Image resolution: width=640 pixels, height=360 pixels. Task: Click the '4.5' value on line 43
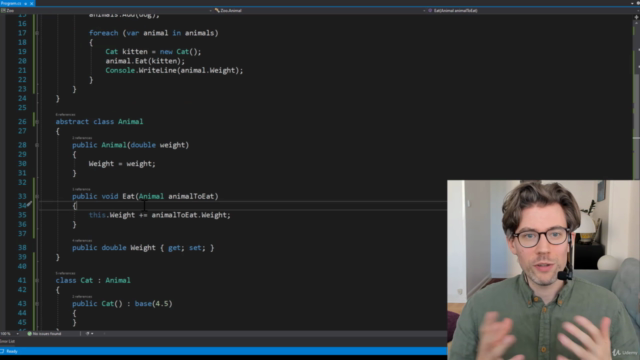click(162, 304)
